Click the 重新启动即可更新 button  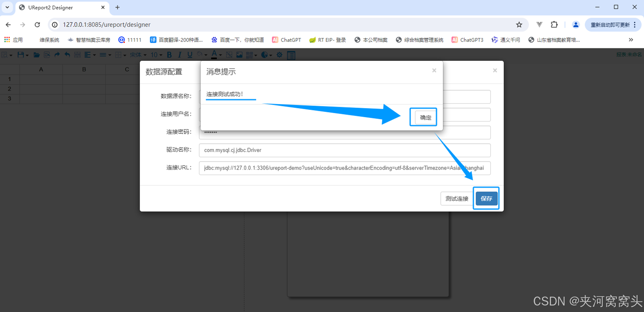610,25
